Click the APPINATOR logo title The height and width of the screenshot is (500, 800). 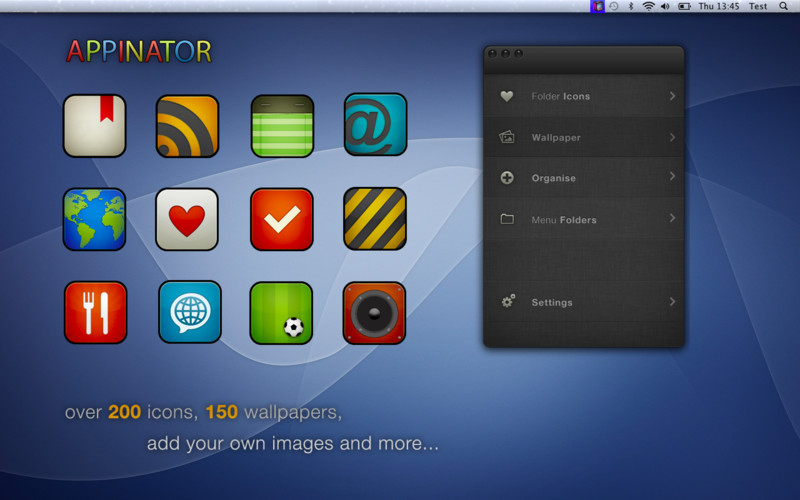tap(139, 51)
